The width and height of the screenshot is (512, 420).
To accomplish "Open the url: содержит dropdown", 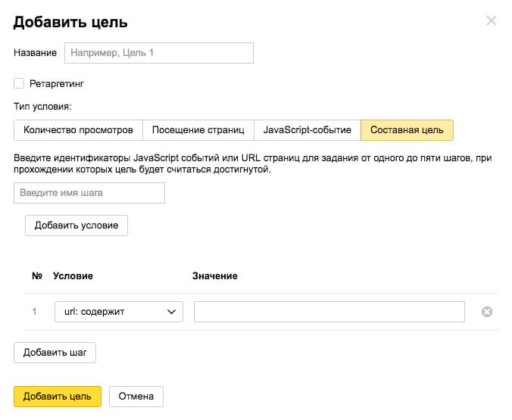I will click(118, 312).
